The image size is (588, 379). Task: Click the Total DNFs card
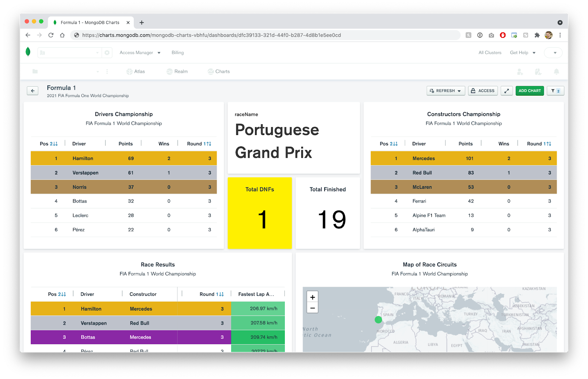(x=260, y=213)
